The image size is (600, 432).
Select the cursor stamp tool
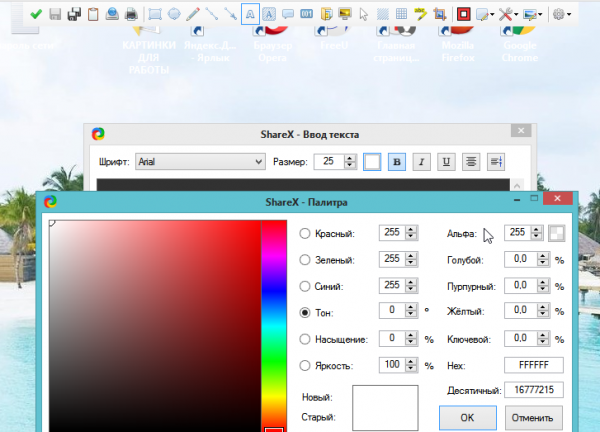point(364,15)
